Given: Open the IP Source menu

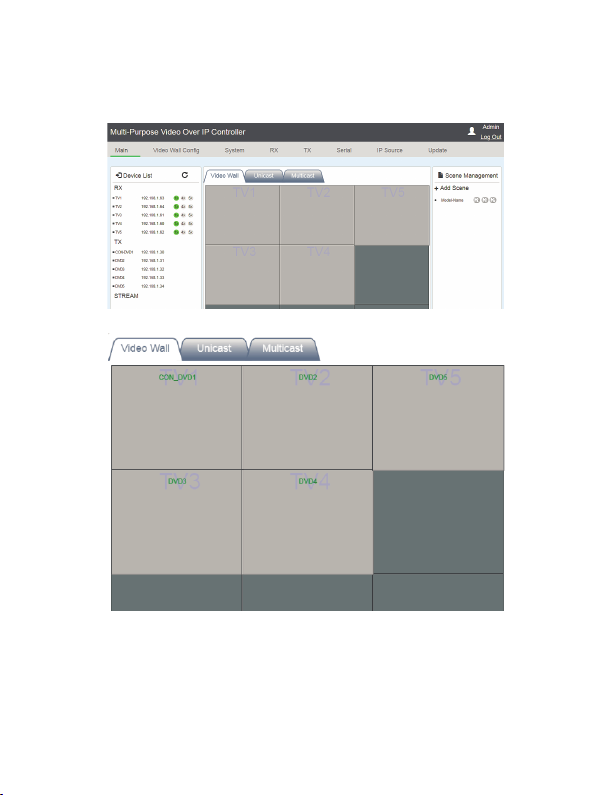Looking at the screenshot, I should [x=389, y=150].
